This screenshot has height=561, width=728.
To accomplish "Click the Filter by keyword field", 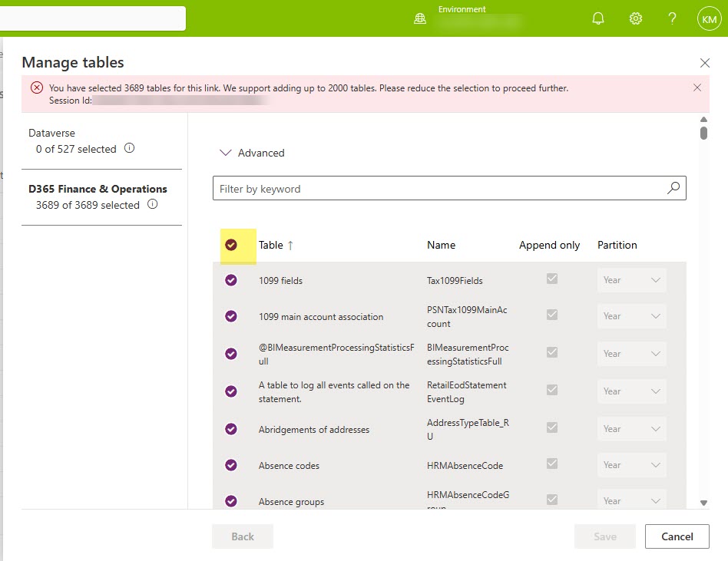I will [438, 188].
